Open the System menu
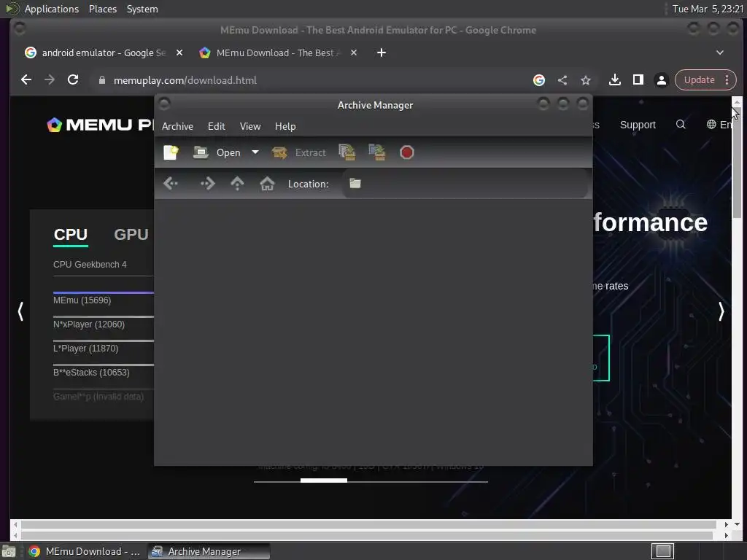This screenshot has width=747, height=560. (x=142, y=9)
